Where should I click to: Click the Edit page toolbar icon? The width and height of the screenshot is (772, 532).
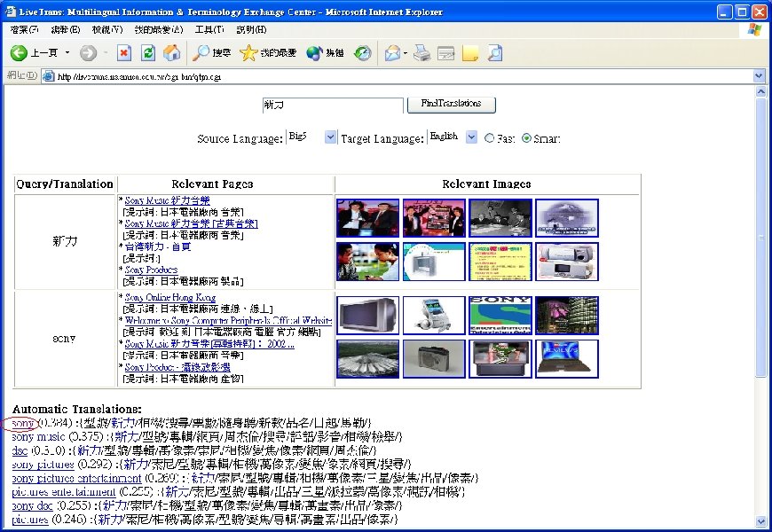click(x=446, y=52)
